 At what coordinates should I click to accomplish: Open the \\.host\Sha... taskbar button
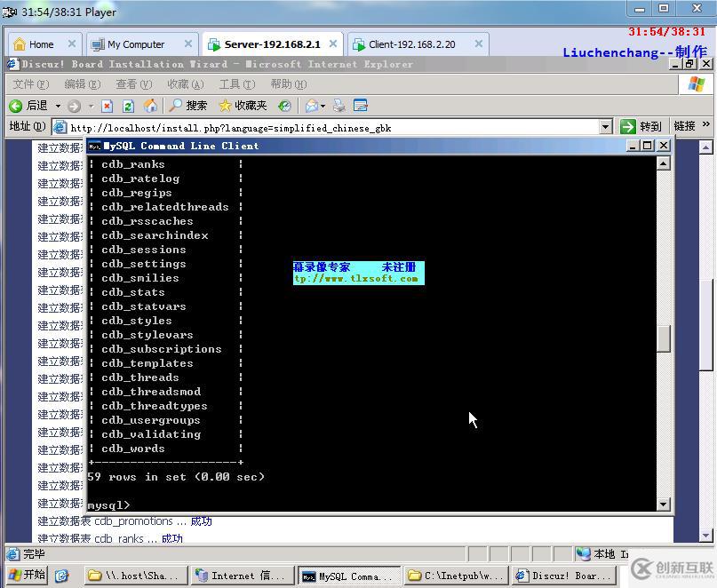click(136, 576)
